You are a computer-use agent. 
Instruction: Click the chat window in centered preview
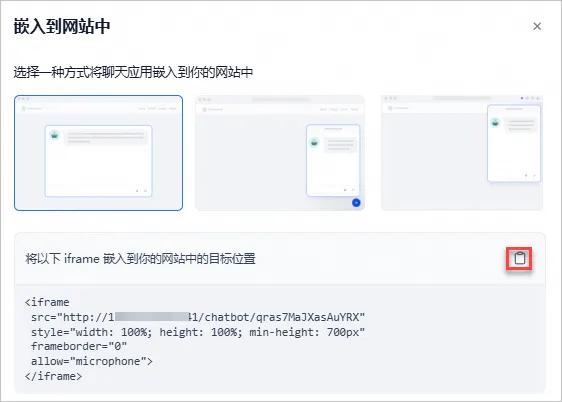tap(99, 161)
